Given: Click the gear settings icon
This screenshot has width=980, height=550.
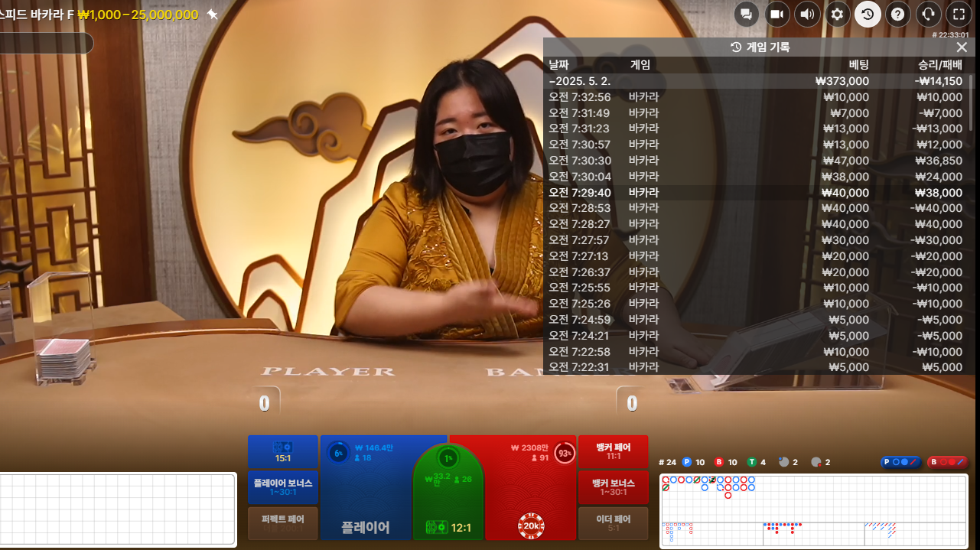Looking at the screenshot, I should 838,14.
